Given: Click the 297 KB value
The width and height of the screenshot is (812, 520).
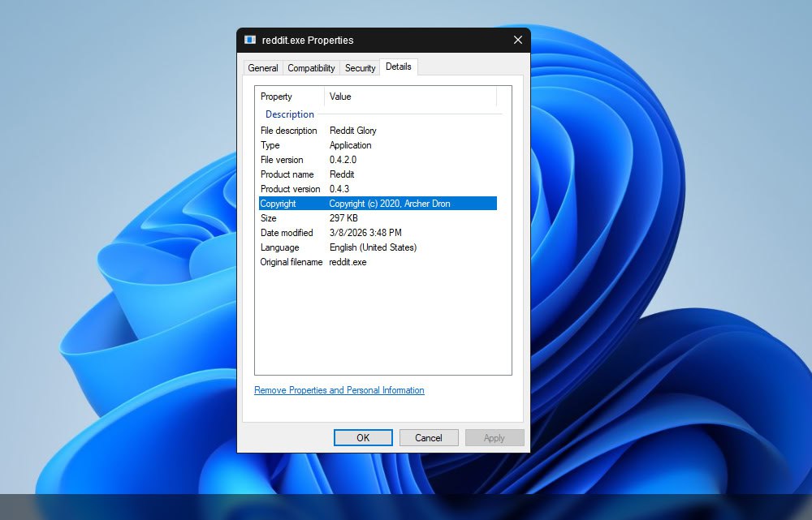Looking at the screenshot, I should pyautogui.click(x=343, y=218).
